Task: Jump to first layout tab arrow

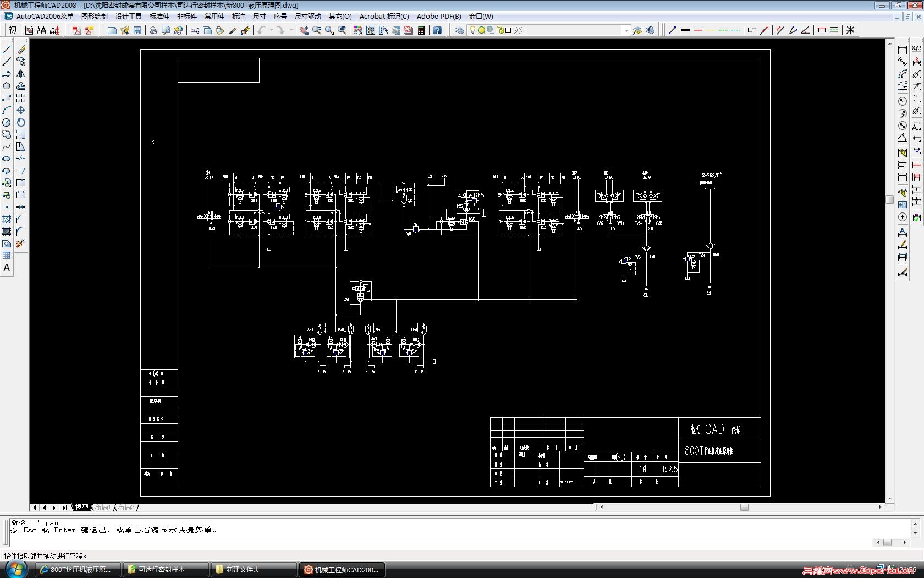Action: pyautogui.click(x=35, y=508)
